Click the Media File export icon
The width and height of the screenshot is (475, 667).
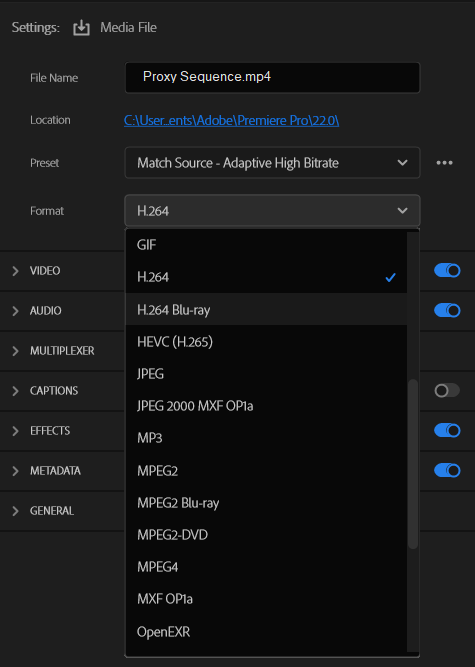81,28
